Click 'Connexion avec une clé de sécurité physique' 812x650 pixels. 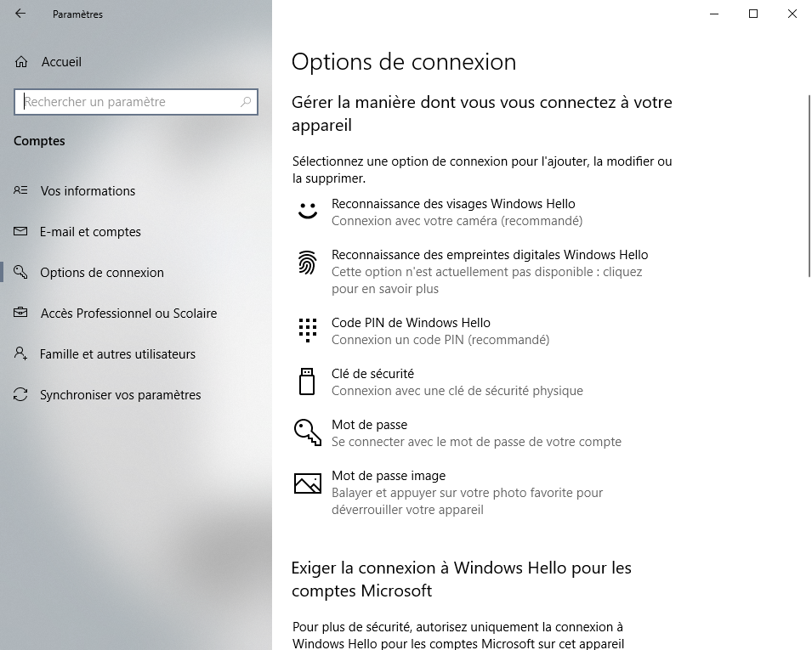(x=457, y=391)
